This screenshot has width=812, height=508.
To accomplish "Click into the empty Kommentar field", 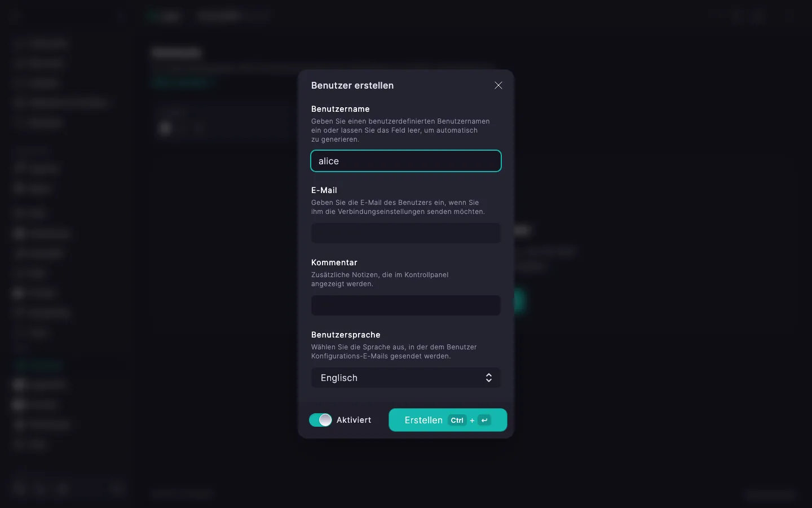I will pyautogui.click(x=406, y=305).
